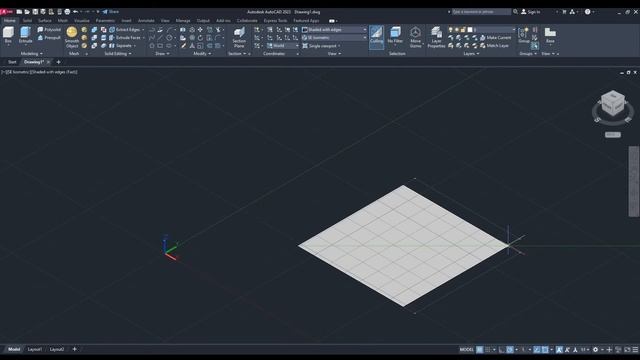640x360 pixels.
Task: Click the Smooth Object mesh tool
Action: (x=72, y=37)
